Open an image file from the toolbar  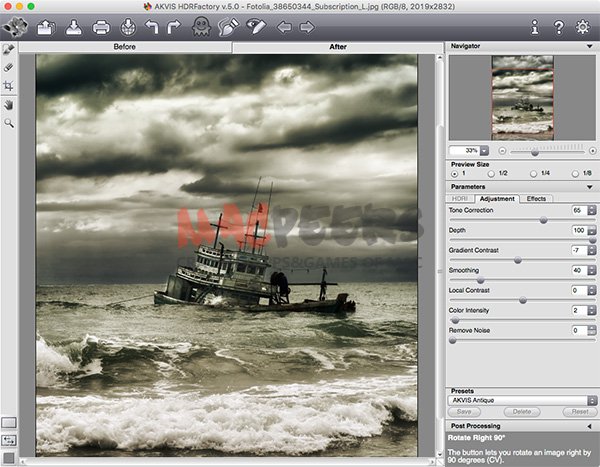(46, 26)
